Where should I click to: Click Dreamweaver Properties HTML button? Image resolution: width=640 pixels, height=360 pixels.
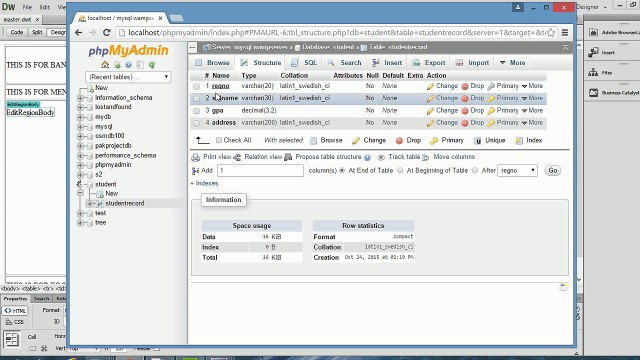pyautogui.click(x=15, y=311)
